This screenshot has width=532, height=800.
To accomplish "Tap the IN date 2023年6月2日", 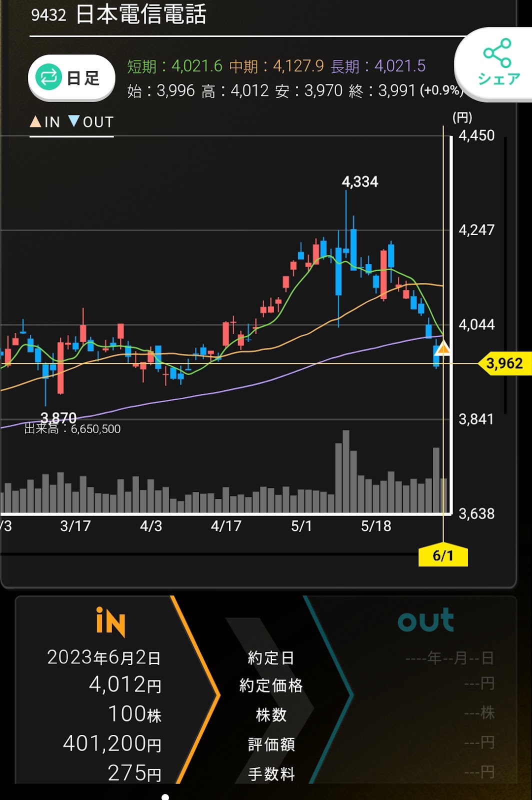I will click(104, 657).
